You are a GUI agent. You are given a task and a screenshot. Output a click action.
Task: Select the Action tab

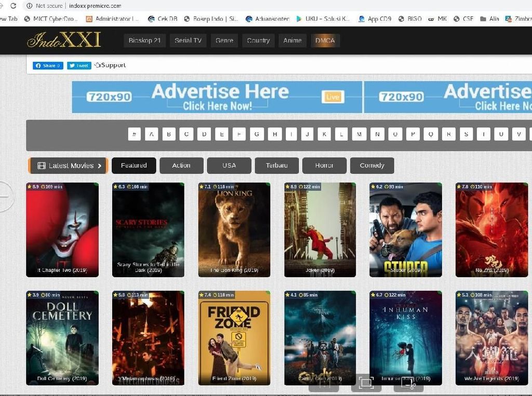[181, 166]
